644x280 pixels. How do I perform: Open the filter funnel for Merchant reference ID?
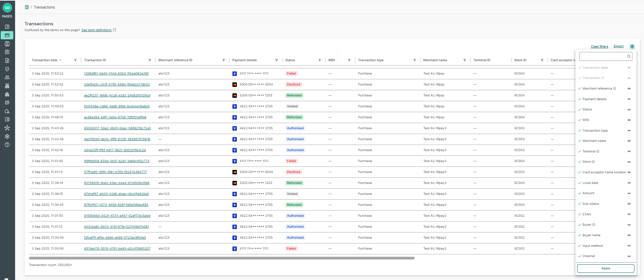coord(224,60)
